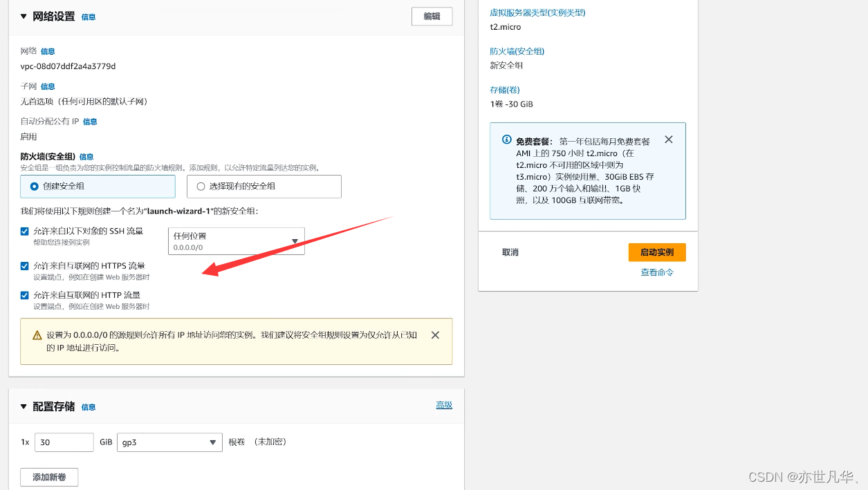Click 根卷 (未加密) label in storage

coord(257,442)
